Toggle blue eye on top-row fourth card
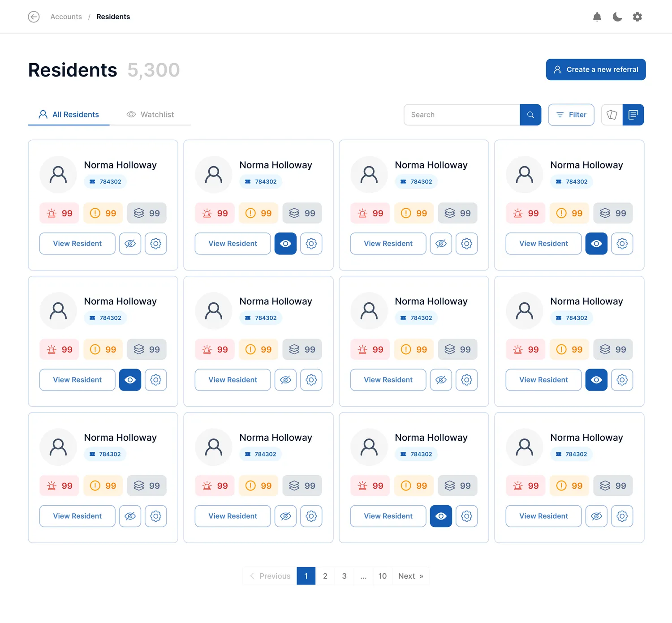This screenshot has height=623, width=672. pos(596,244)
